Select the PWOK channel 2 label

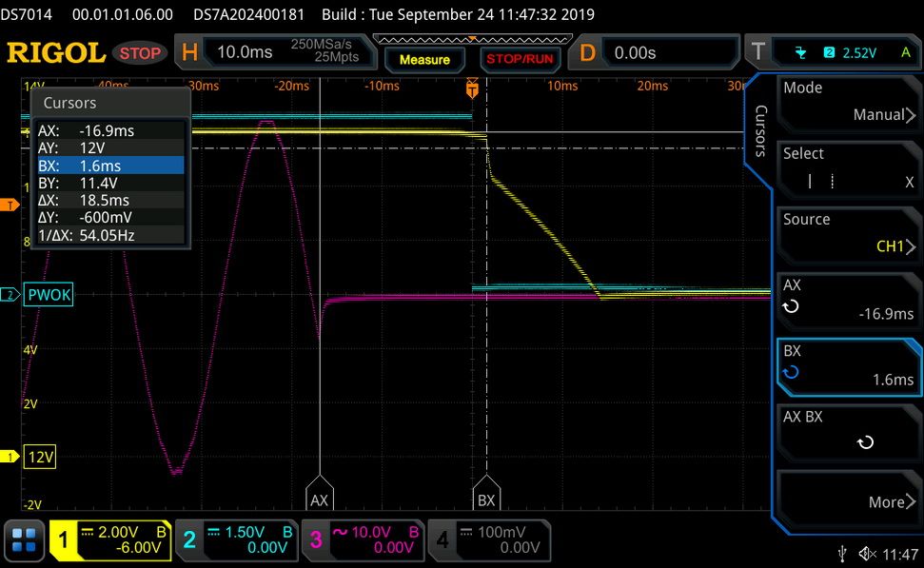49,295
